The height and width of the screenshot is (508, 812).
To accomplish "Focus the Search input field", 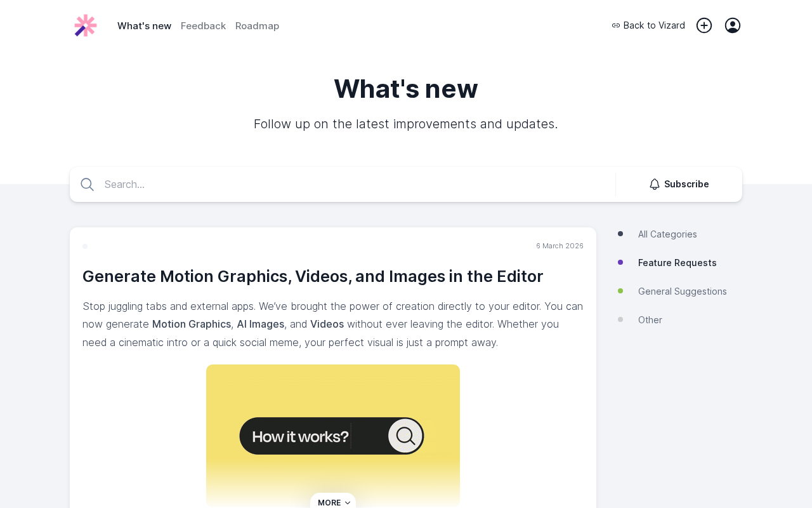I will [355, 184].
